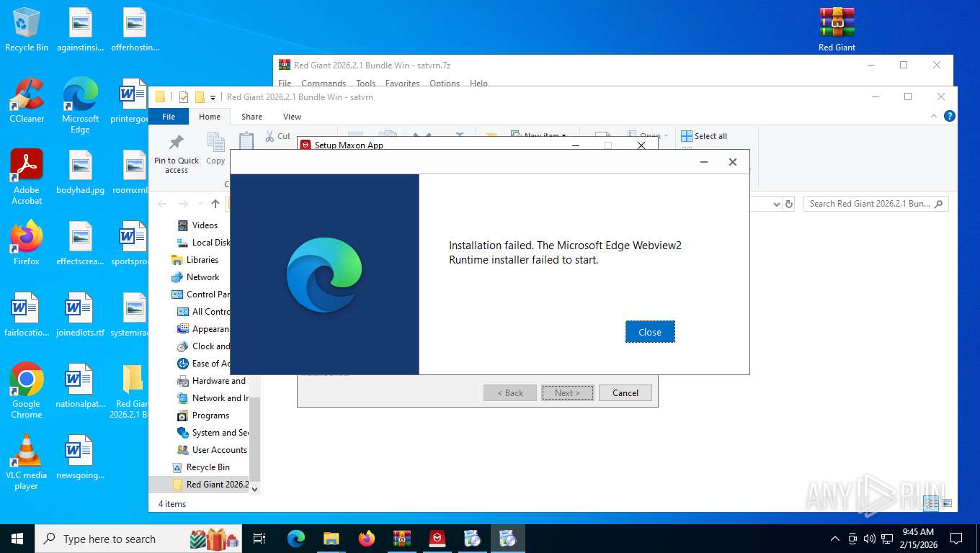
Task: Open Favorites menu in WinRAR window
Action: pyautogui.click(x=402, y=84)
